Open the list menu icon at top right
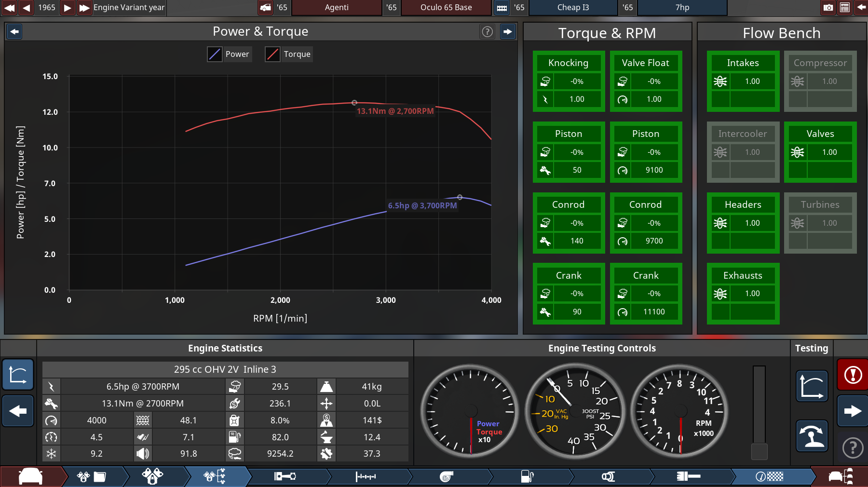The width and height of the screenshot is (868, 487). tap(845, 7)
